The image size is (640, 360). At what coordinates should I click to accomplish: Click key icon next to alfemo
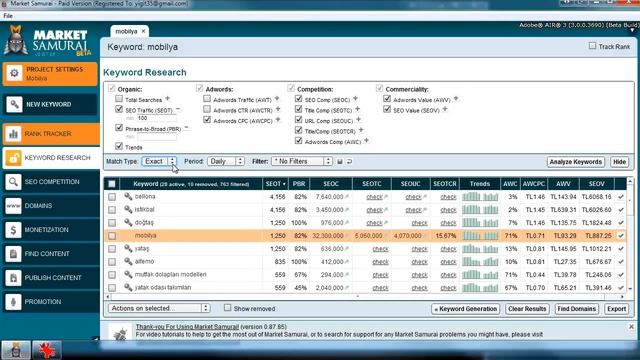(x=128, y=262)
